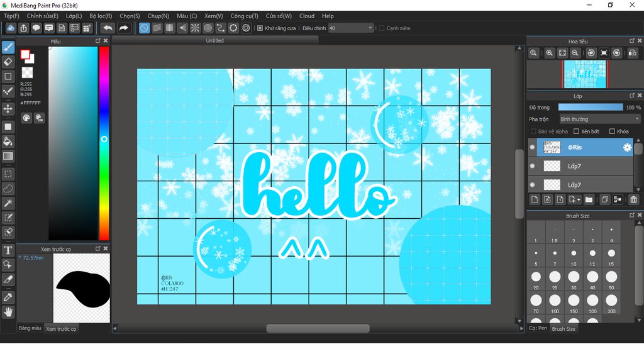Select the Select Pen tool

point(8,218)
